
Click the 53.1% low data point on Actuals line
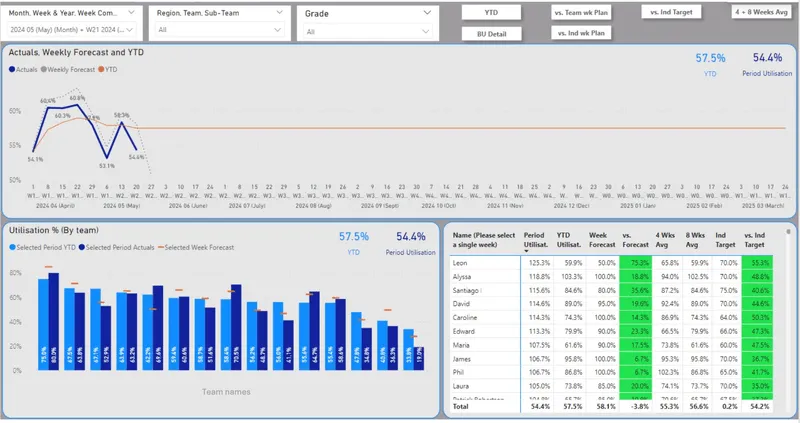pos(107,157)
